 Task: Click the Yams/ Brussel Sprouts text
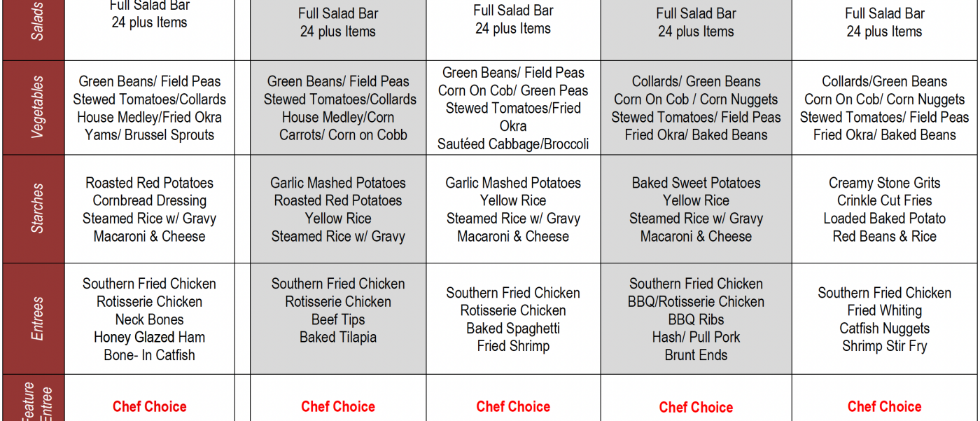tap(149, 135)
